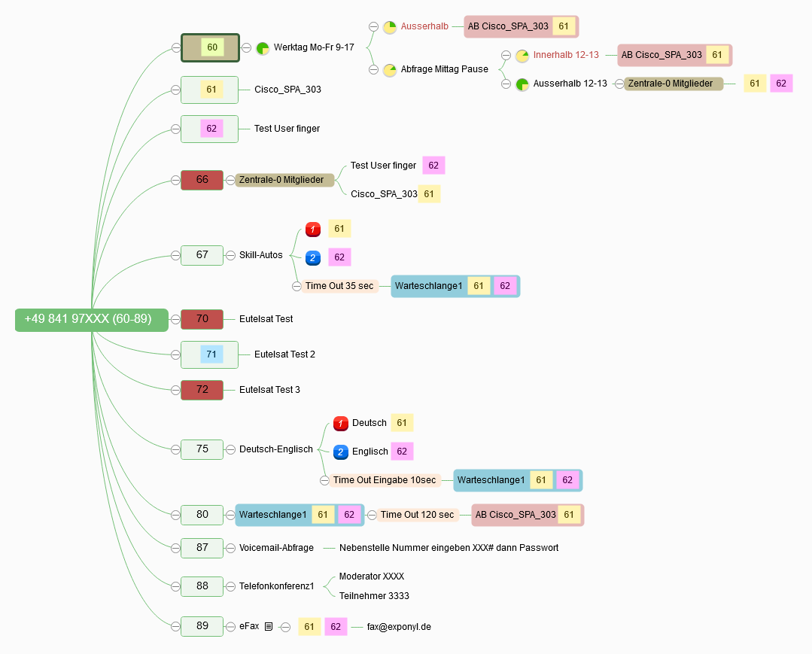Select node 71 with blue label

pyautogui.click(x=210, y=354)
